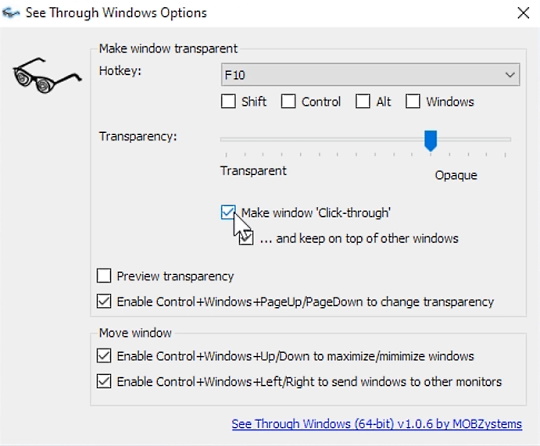The width and height of the screenshot is (540, 446).
Task: Click the Make window 'Click-through' label text
Action: point(316,213)
